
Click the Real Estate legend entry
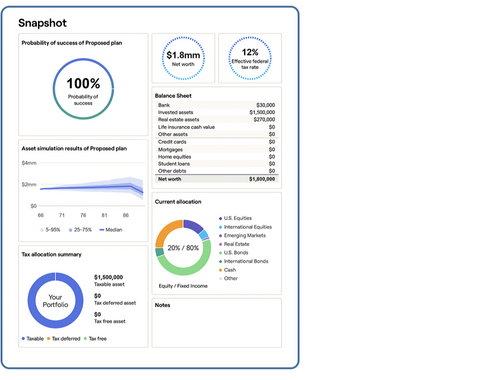coord(234,244)
